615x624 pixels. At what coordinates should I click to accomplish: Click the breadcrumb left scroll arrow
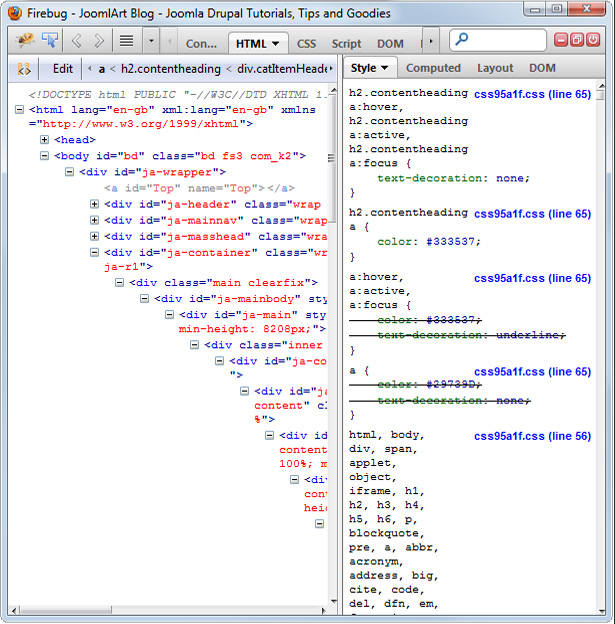(x=90, y=69)
